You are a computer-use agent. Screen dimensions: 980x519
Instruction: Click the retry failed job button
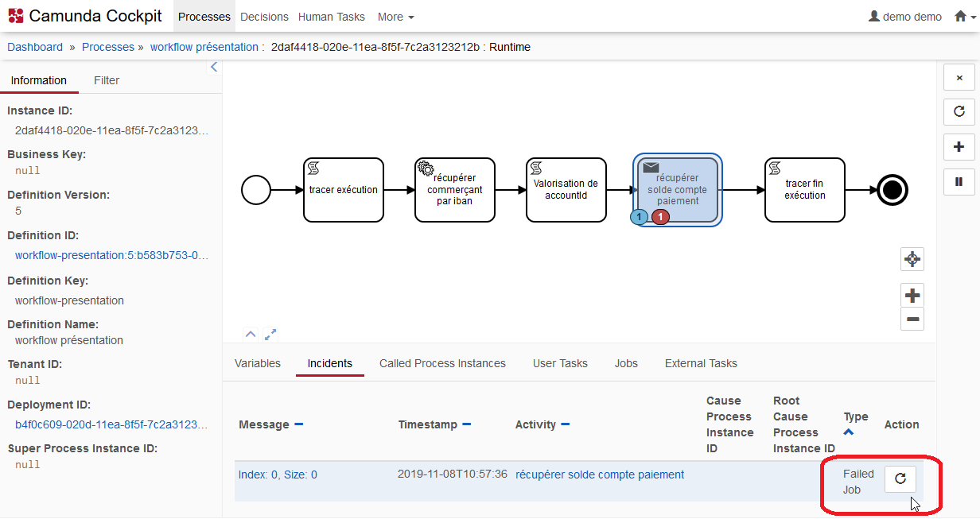click(900, 478)
